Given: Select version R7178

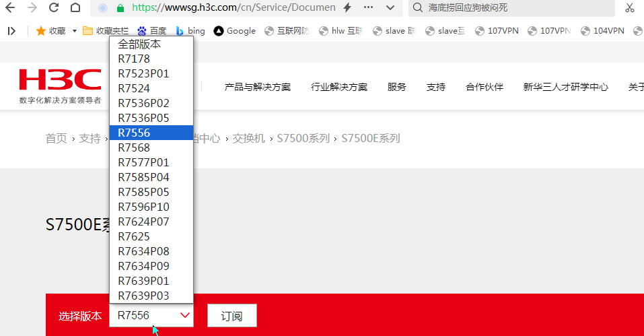Looking at the screenshot, I should [x=151, y=59].
